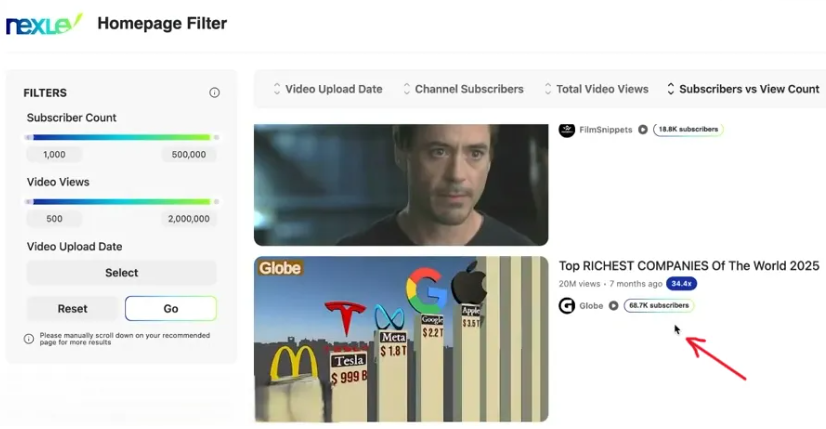Sort by Subscribers vs View Count
This screenshot has width=826, height=429.
pyautogui.click(x=743, y=89)
